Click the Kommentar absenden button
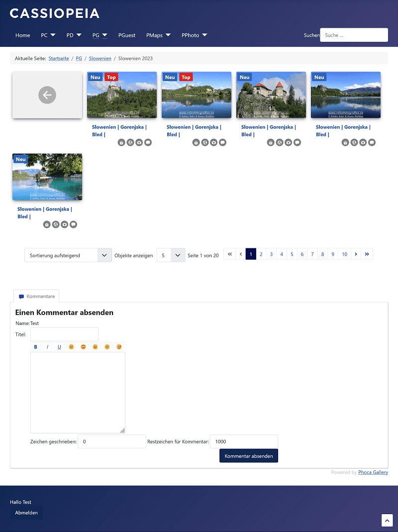 (x=248, y=456)
